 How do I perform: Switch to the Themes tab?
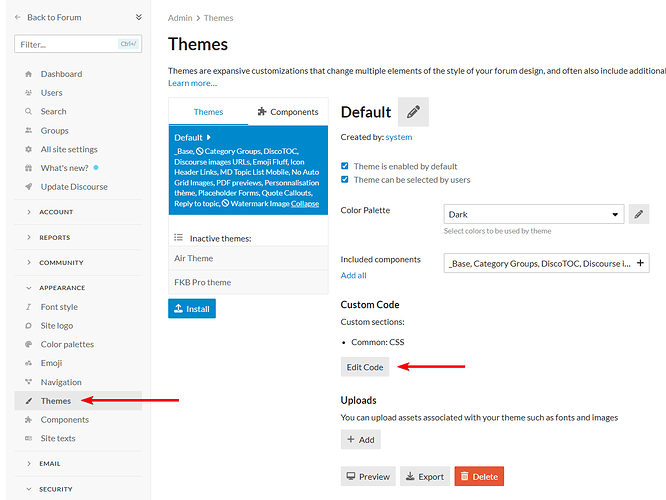coord(208,112)
